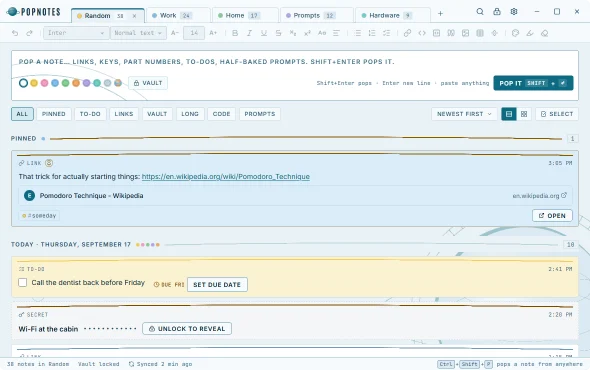Toggle strikethrough formatting
590x370 pixels.
pyautogui.click(x=278, y=33)
